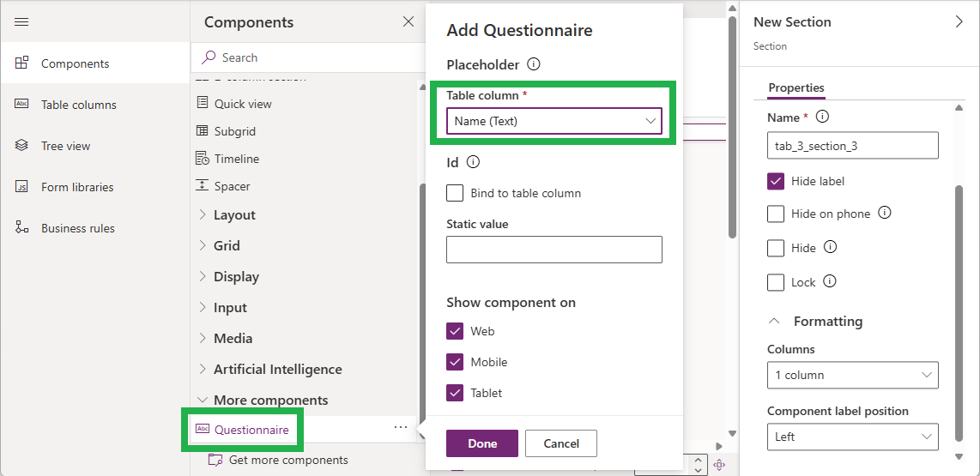Image resolution: width=980 pixels, height=476 pixels.
Task: Select the Subgrid component
Action: 234,131
